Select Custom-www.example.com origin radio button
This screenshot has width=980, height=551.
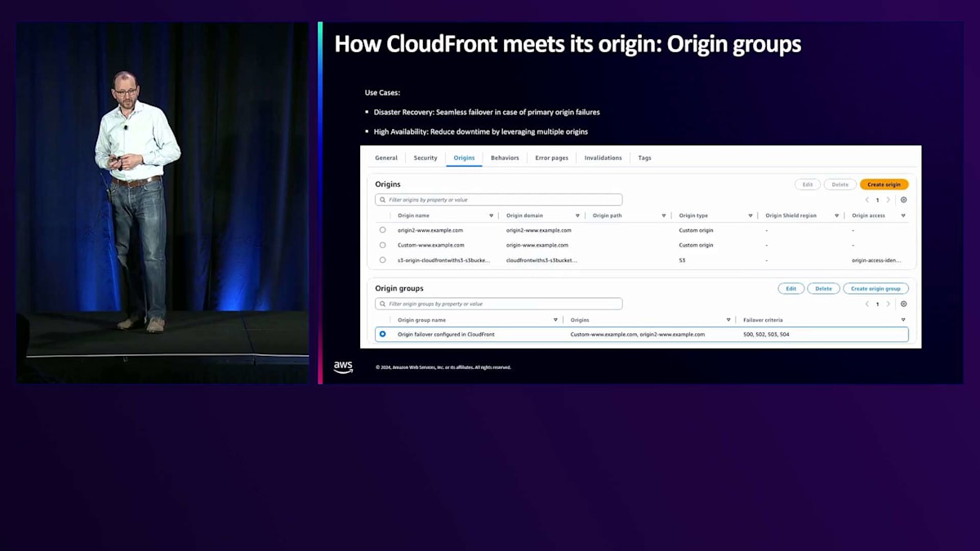click(x=382, y=245)
